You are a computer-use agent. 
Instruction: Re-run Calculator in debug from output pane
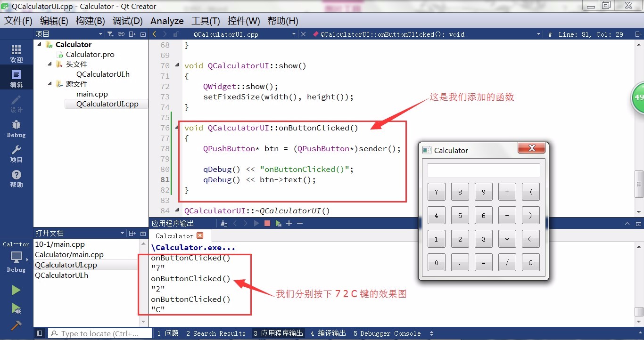click(x=278, y=223)
